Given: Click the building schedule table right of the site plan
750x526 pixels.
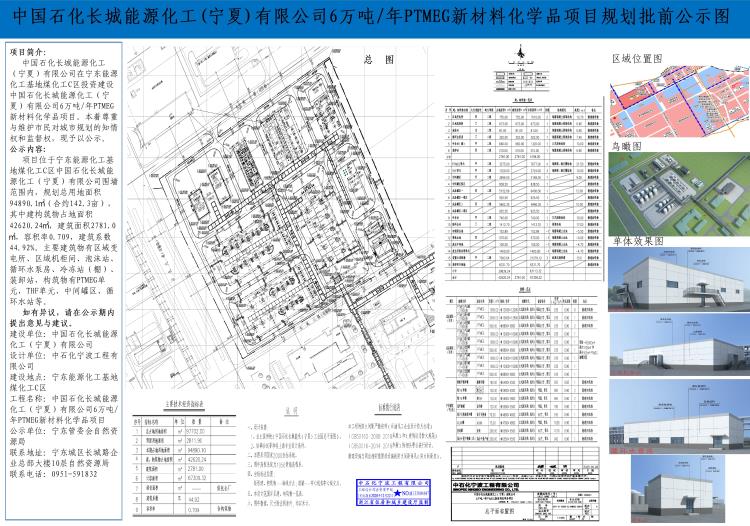Looking at the screenshot, I should tap(524, 193).
